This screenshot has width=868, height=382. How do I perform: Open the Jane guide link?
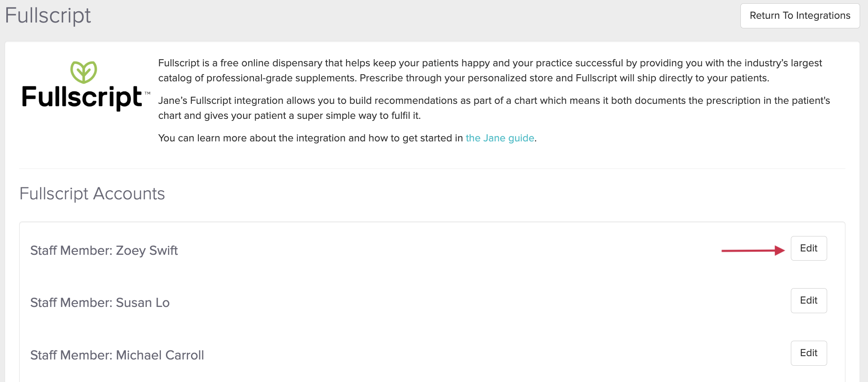[x=499, y=138]
